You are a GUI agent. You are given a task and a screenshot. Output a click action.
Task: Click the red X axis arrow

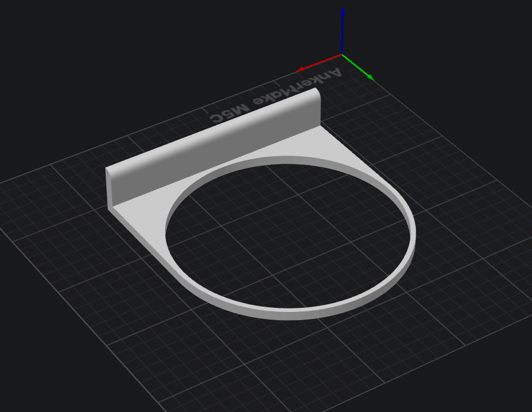coord(318,63)
